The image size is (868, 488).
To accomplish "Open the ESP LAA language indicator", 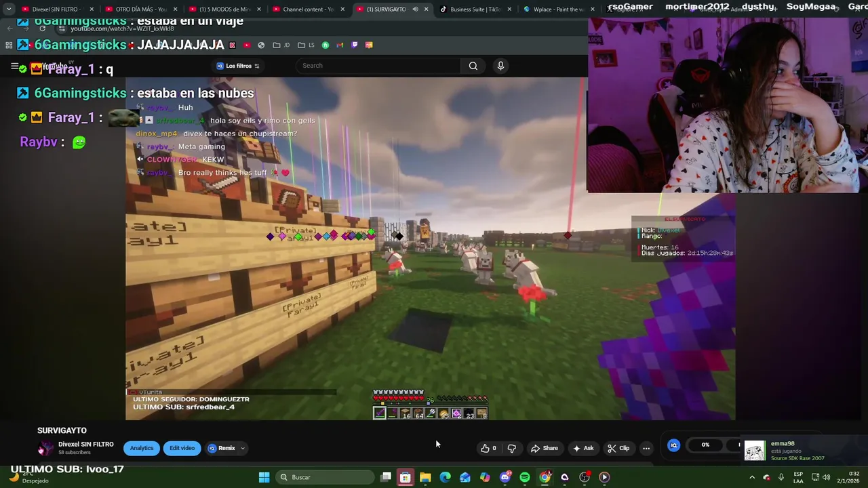I will click(x=799, y=477).
